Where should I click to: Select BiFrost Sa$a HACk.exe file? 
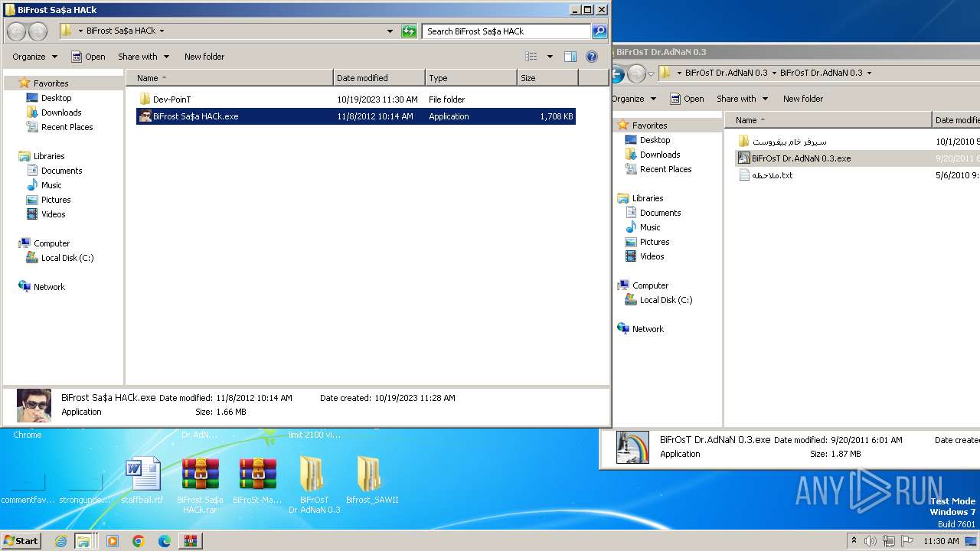(356, 116)
